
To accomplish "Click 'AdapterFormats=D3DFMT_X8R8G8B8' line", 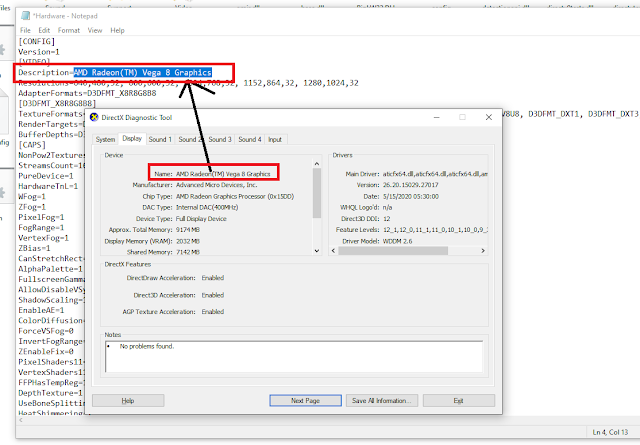I will coord(87,93).
